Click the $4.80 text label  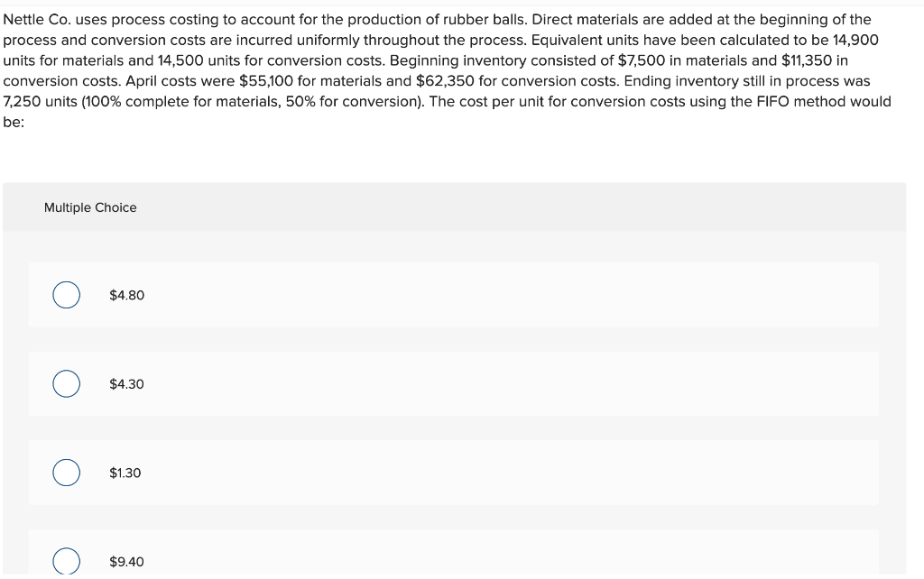125,293
